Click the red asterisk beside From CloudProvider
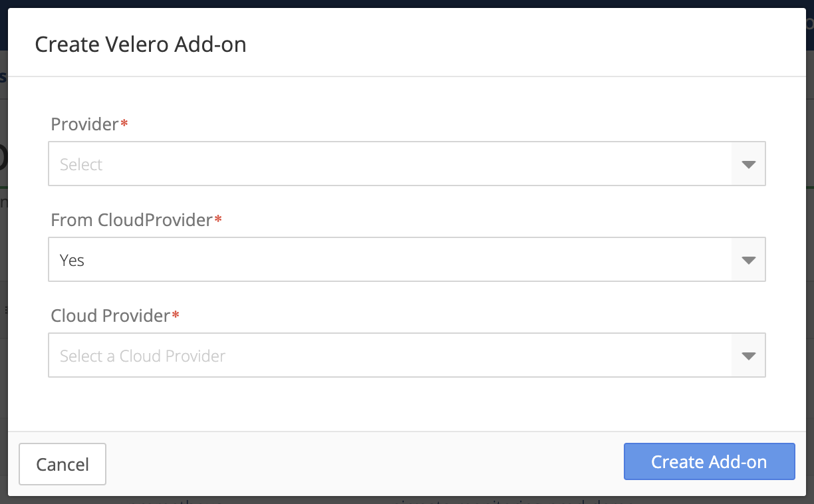This screenshot has width=814, height=504. point(218,218)
